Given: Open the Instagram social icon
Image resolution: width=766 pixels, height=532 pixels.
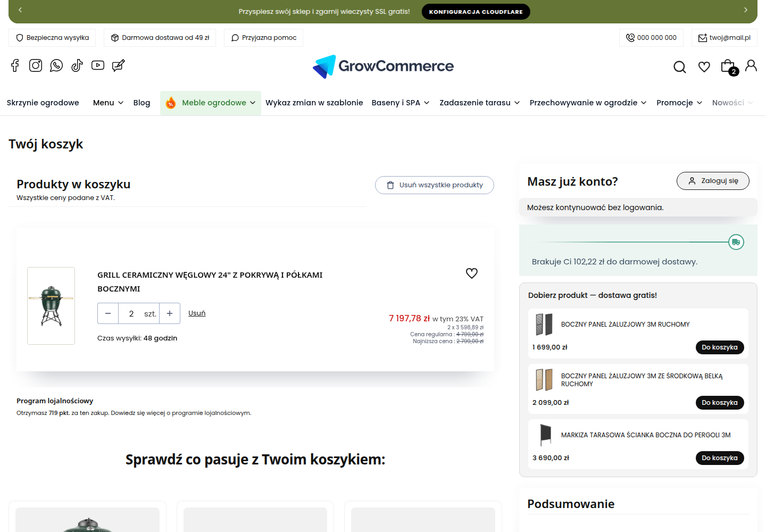Looking at the screenshot, I should (x=36, y=65).
